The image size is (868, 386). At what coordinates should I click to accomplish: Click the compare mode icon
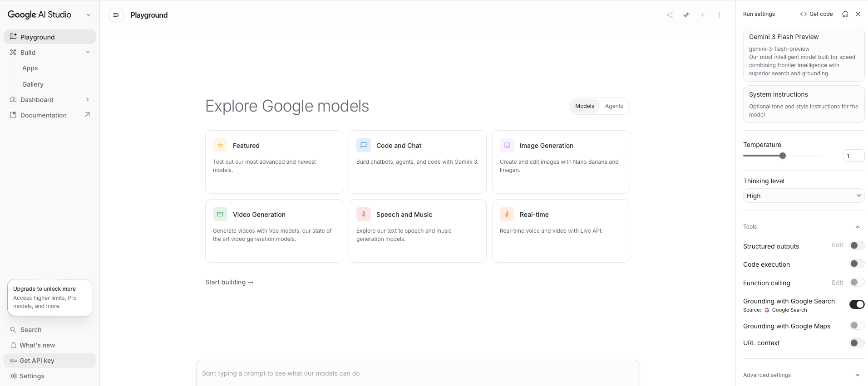[686, 15]
